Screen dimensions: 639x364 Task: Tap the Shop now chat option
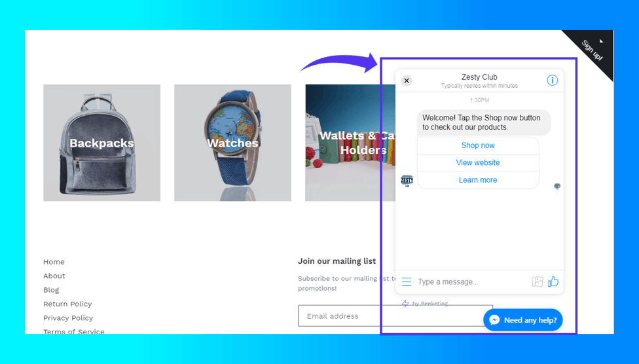pos(477,145)
